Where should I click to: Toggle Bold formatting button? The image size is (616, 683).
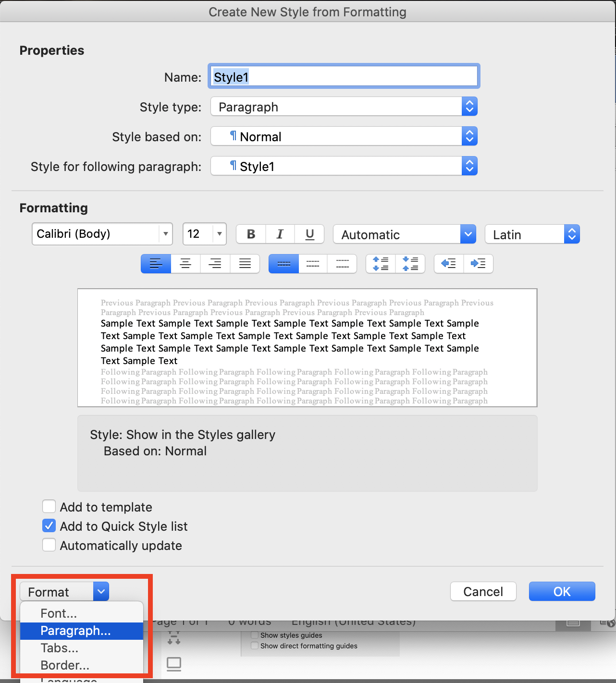251,234
